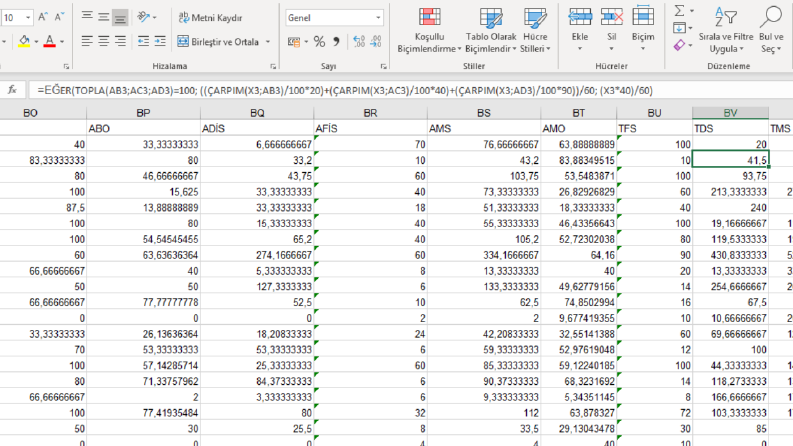This screenshot has height=446, width=793.
Task: Click Ekle insert cells button
Action: [580, 29]
